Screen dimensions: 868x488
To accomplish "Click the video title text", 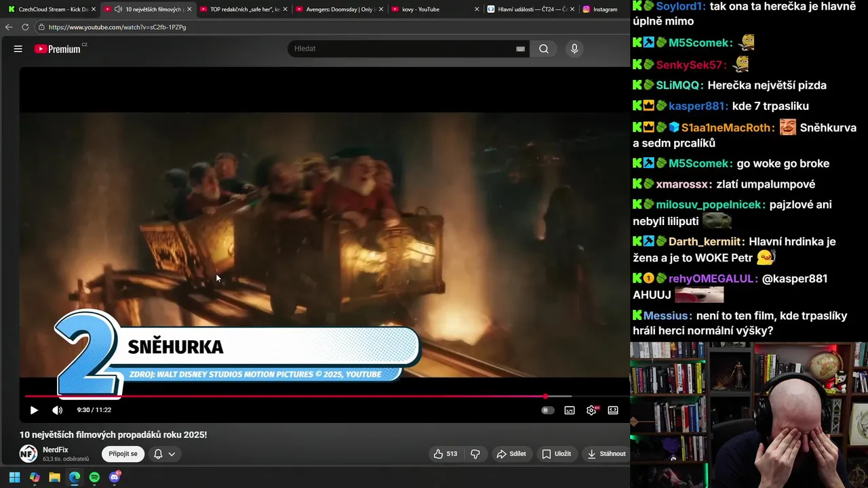I will tap(113, 434).
